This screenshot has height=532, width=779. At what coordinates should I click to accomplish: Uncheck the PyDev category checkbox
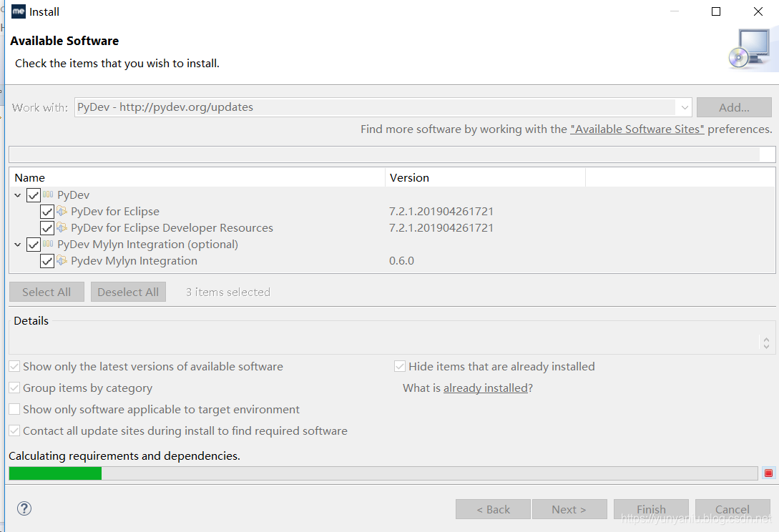pos(34,195)
